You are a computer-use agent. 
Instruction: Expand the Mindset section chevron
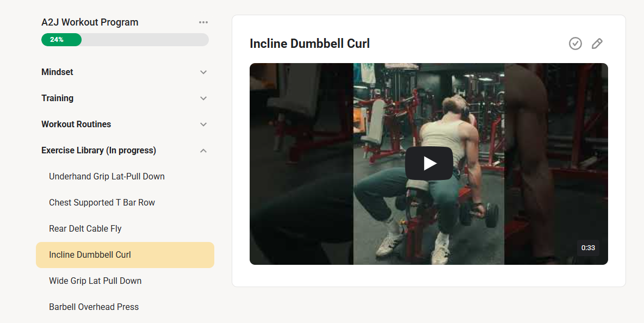203,72
